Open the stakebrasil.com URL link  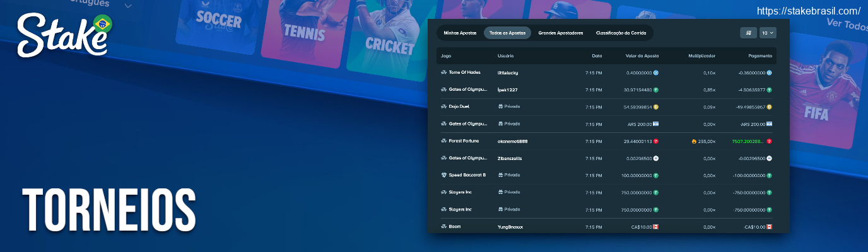click(808, 11)
